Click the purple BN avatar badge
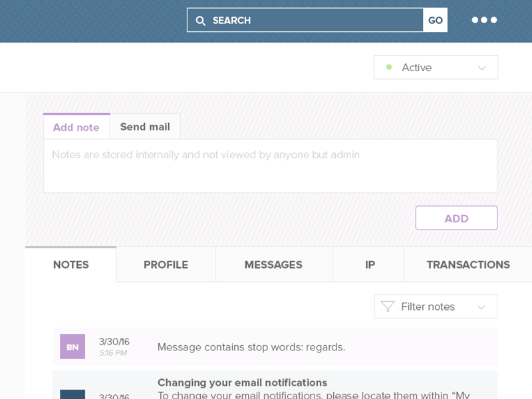 click(72, 346)
